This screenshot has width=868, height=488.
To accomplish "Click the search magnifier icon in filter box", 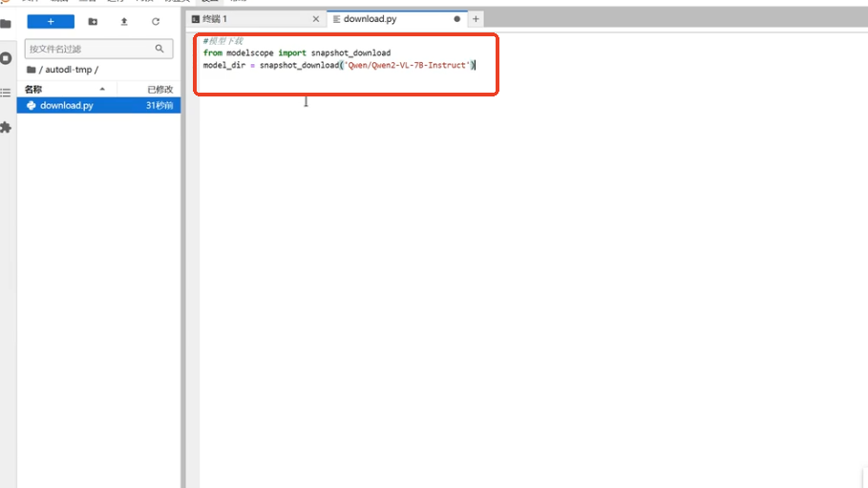I will click(x=159, y=49).
